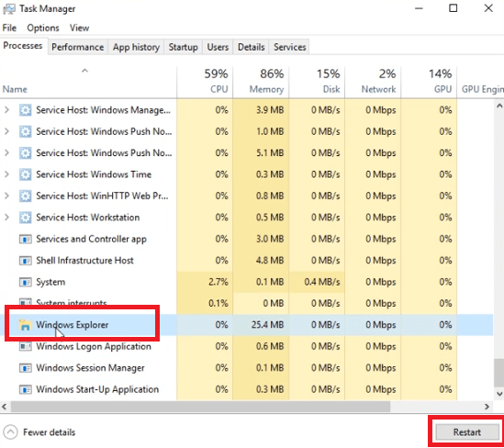Sort by the GPU Engine column header
This screenshot has width=504, height=448.
[x=481, y=82]
